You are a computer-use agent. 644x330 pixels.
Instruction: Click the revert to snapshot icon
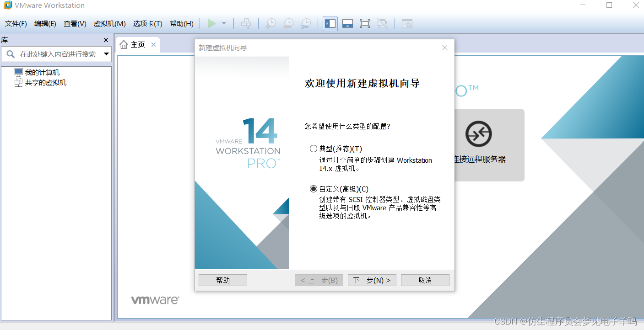click(288, 23)
